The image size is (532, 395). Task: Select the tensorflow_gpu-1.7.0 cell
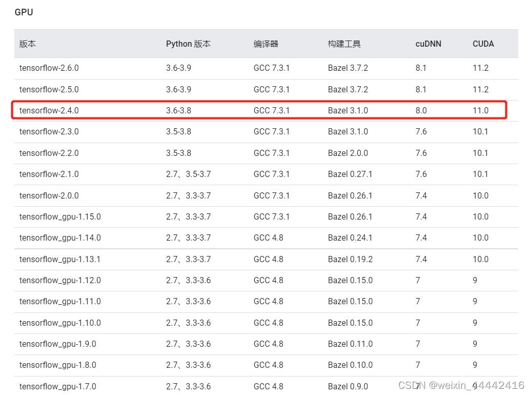58,386
